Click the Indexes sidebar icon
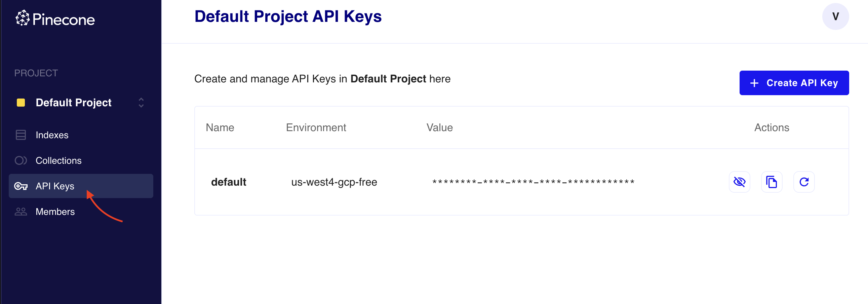The image size is (868, 304). point(21,135)
